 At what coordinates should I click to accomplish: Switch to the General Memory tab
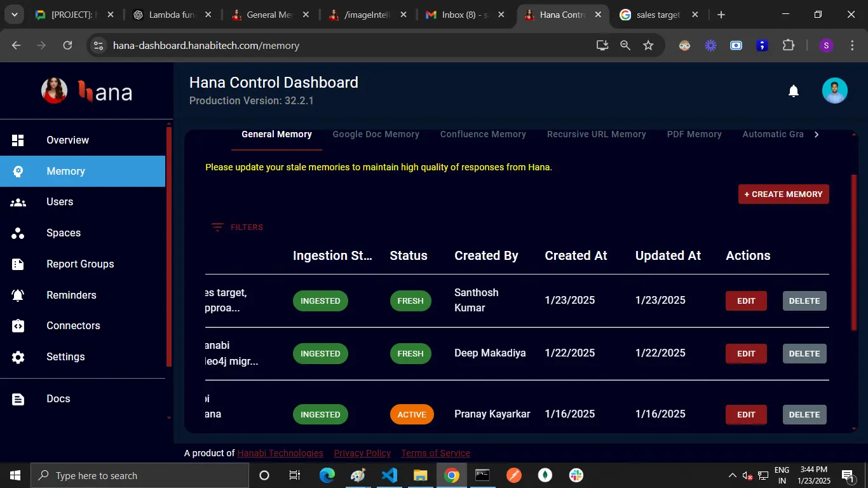coord(276,134)
